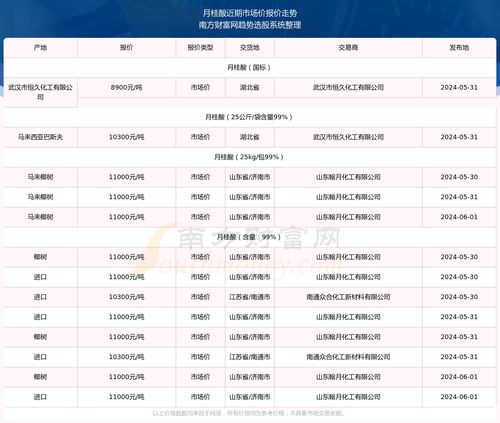This screenshot has width=500, height=423.
Task: Click 马来椰树 in the row dated 2024-05-30
Action: pos(40,177)
